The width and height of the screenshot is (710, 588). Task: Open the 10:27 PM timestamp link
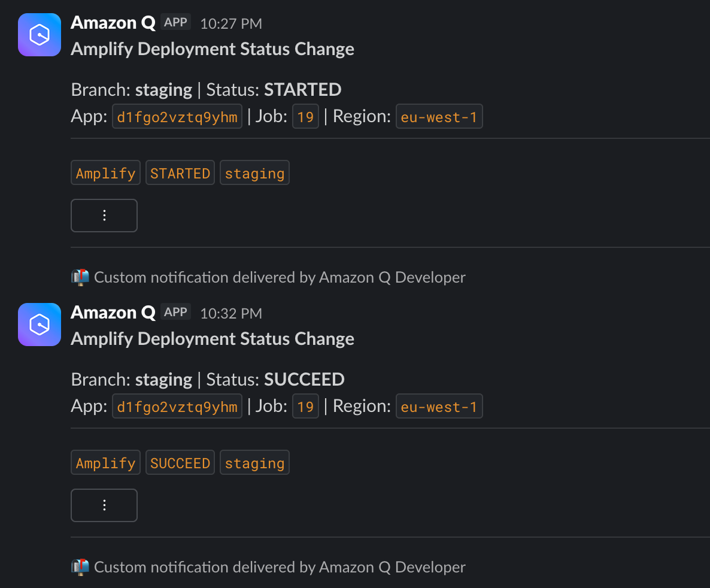(231, 23)
